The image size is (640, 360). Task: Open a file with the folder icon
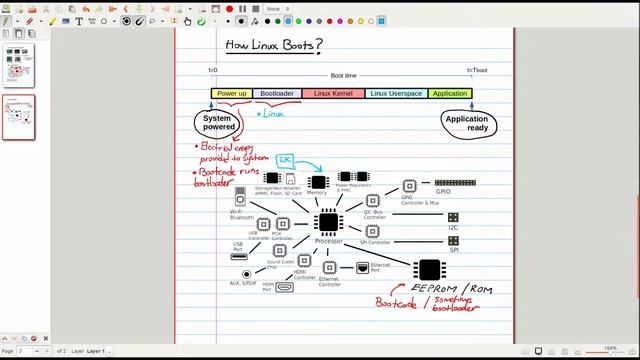[x=32, y=9]
